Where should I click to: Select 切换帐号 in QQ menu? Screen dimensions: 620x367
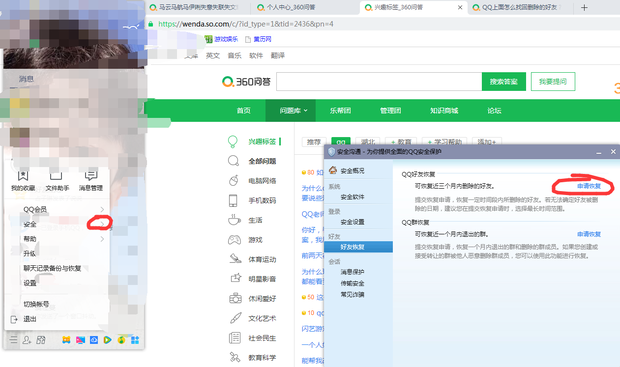point(36,304)
